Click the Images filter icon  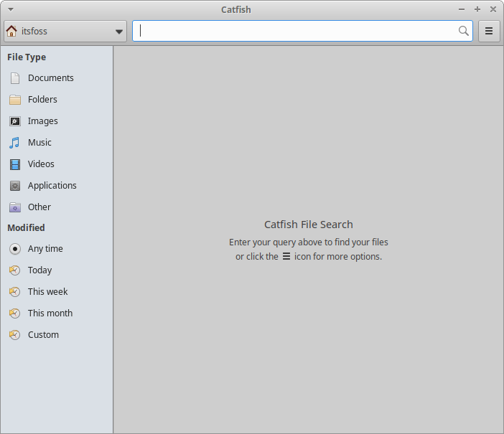coord(15,121)
